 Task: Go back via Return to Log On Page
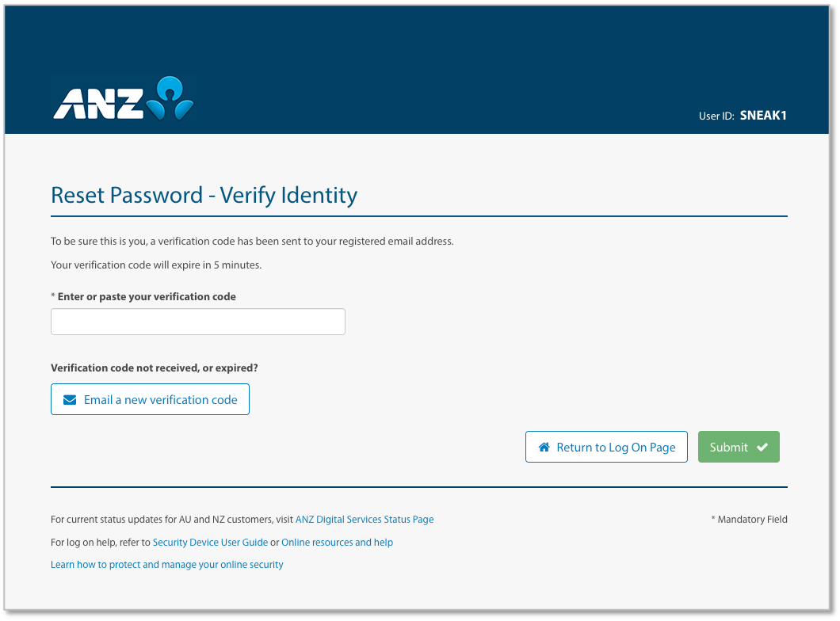pos(606,448)
